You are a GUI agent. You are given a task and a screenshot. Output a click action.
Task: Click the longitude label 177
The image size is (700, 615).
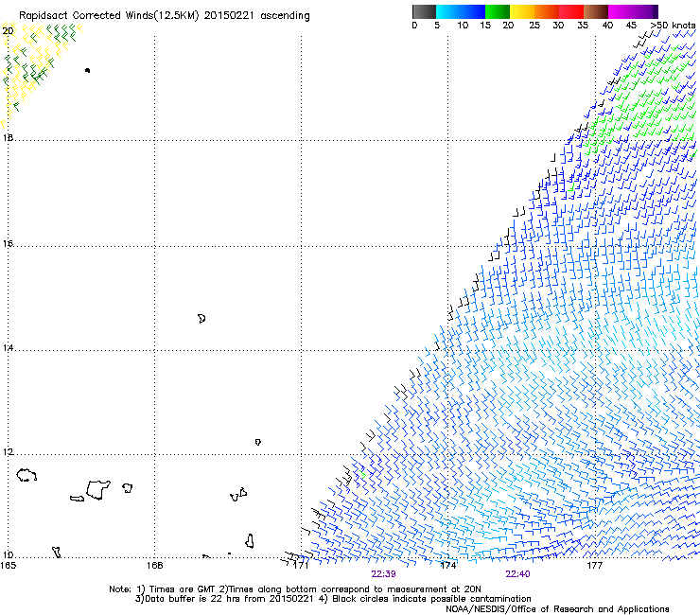click(594, 566)
